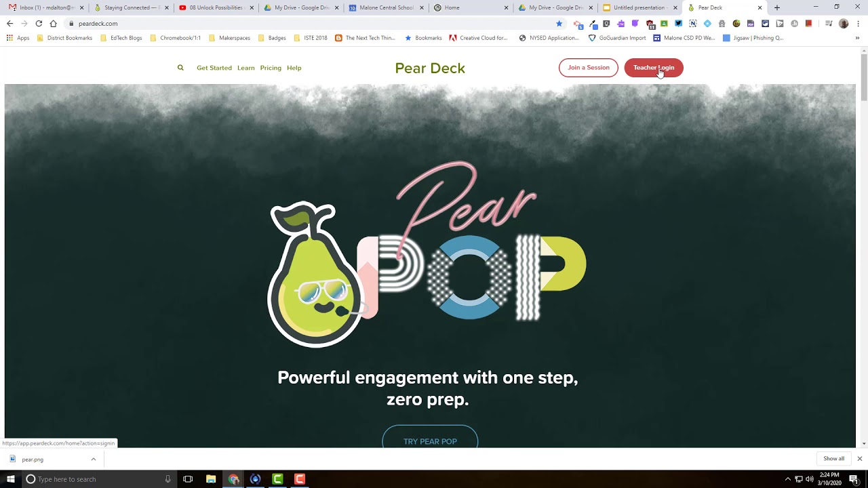Open the Apps bookmarks shortcut
Viewport: 868px width, 488px height.
(x=18, y=38)
